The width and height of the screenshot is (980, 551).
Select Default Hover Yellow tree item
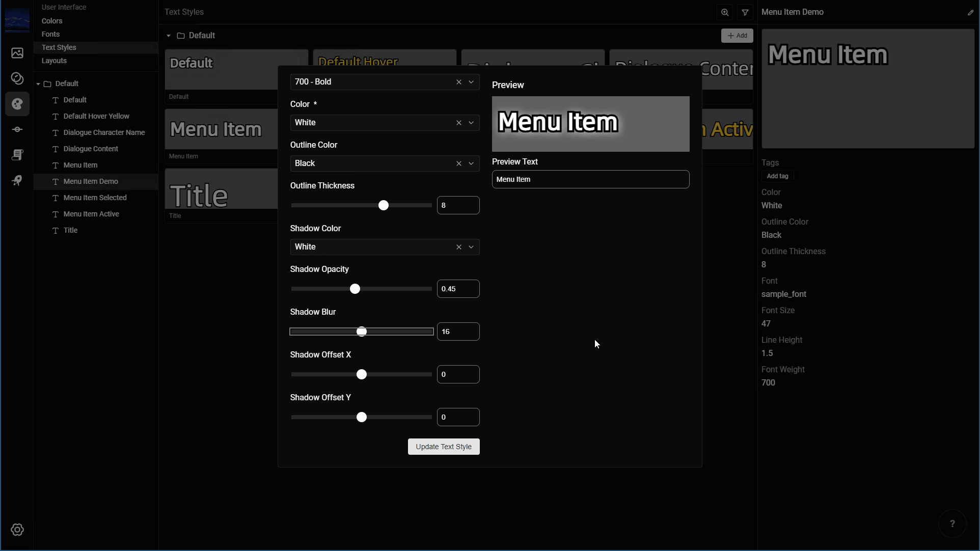point(96,116)
